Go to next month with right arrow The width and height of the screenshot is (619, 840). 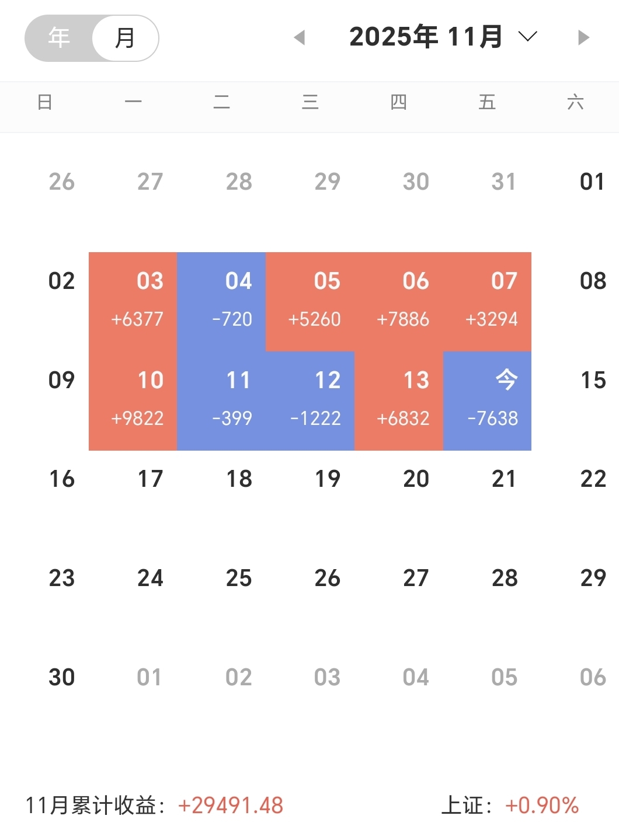click(583, 38)
